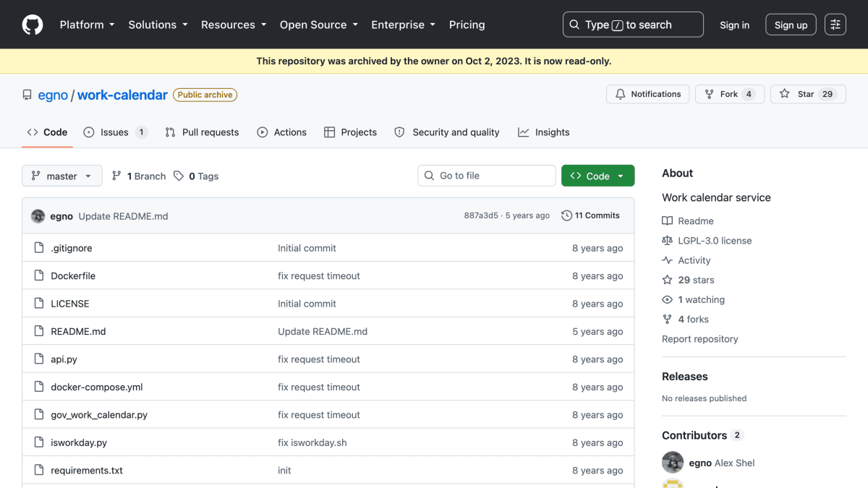Click commit hash 887a3d5
The height and width of the screenshot is (488, 868).
(481, 215)
